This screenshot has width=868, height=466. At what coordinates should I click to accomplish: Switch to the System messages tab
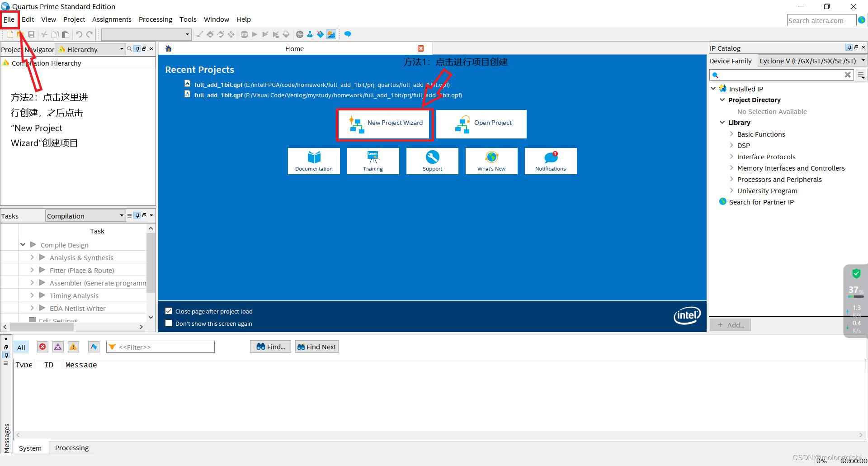[30, 448]
